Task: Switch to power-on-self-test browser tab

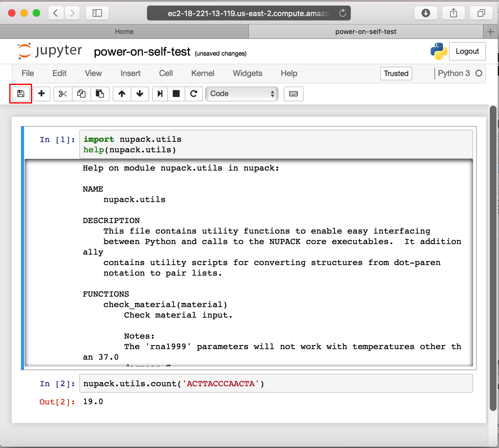Action: (x=366, y=32)
